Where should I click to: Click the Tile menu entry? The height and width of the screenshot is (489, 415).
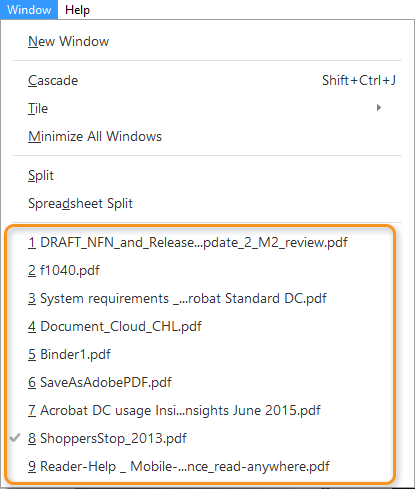207,108
